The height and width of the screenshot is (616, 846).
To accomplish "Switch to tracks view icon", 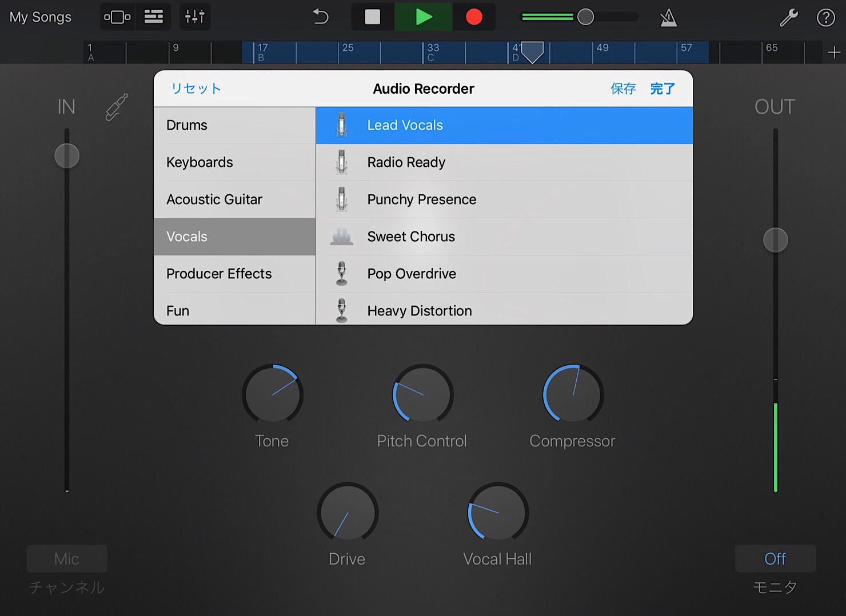I will (x=153, y=17).
